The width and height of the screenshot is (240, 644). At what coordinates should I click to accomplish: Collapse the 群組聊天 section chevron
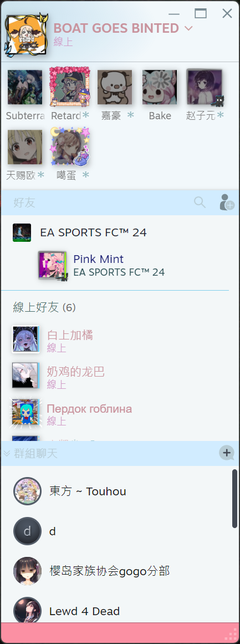point(7,453)
